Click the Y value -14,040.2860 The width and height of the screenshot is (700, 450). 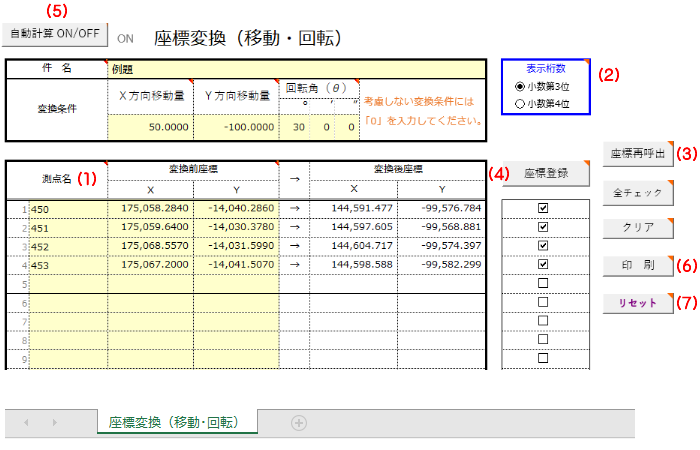coord(237,208)
